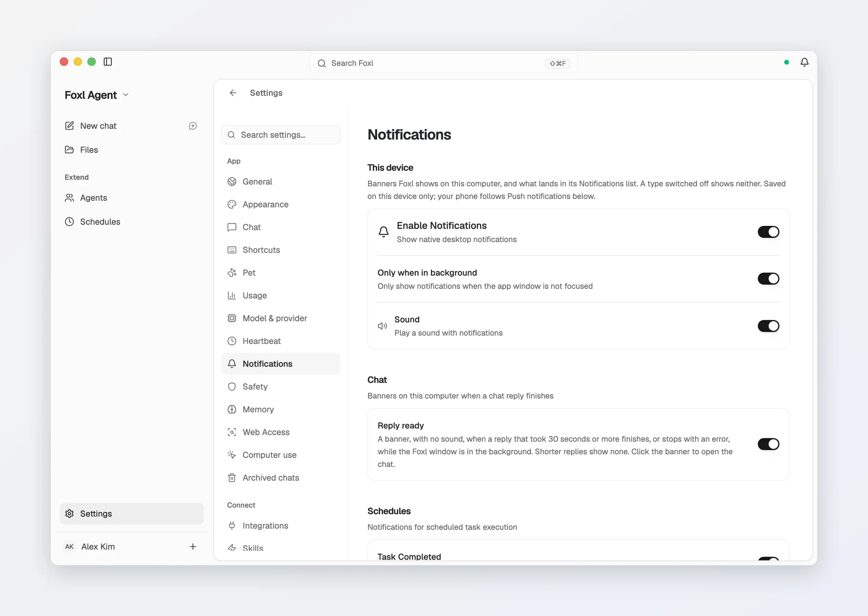The width and height of the screenshot is (868, 616).
Task: Click the Files folder icon
Action: tap(69, 150)
